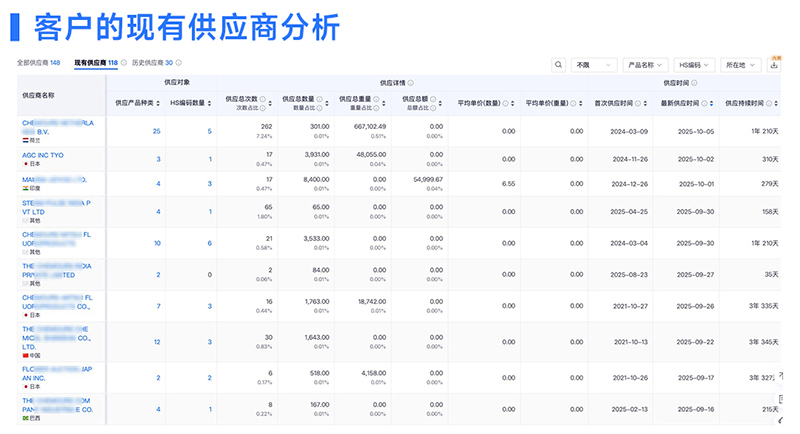
Task: Open product types count 7 link
Action: [x=158, y=306]
